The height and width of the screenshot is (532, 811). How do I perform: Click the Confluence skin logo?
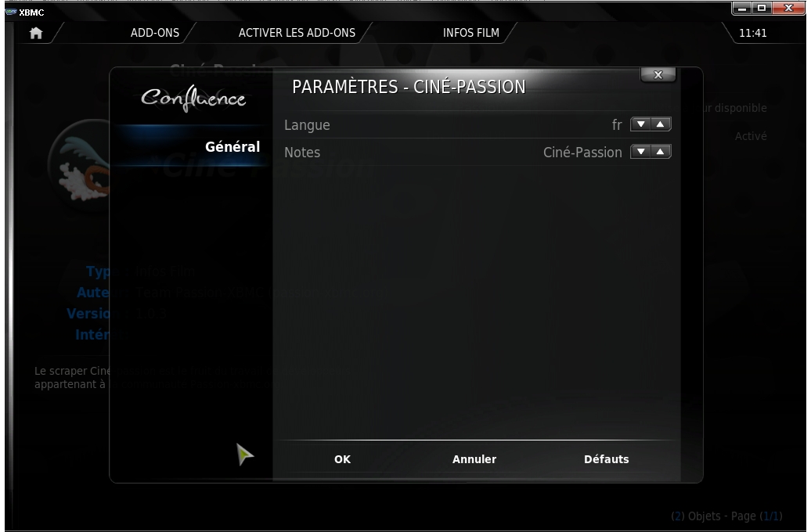pos(193,98)
